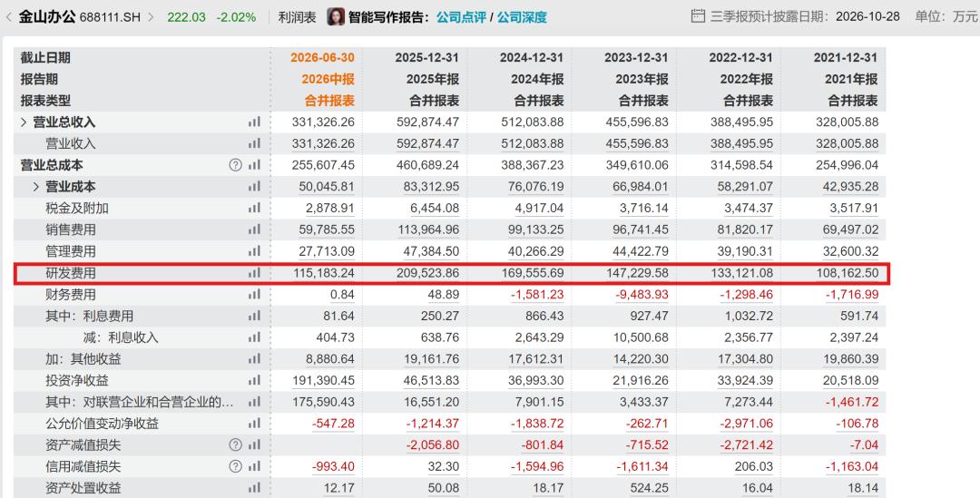This screenshot has width=980, height=498.
Task: Open the chart icon for 税金及附加 row
Action: tap(254, 208)
